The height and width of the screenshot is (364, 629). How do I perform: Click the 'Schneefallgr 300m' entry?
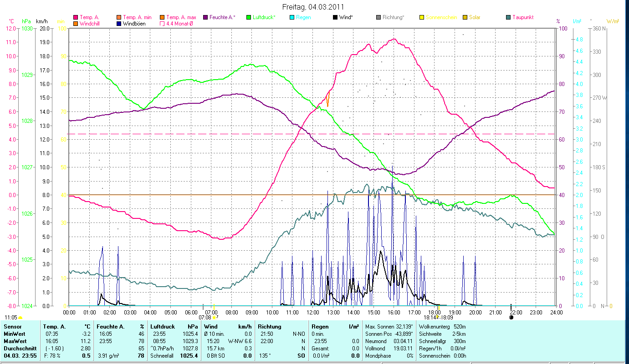tap(442, 341)
